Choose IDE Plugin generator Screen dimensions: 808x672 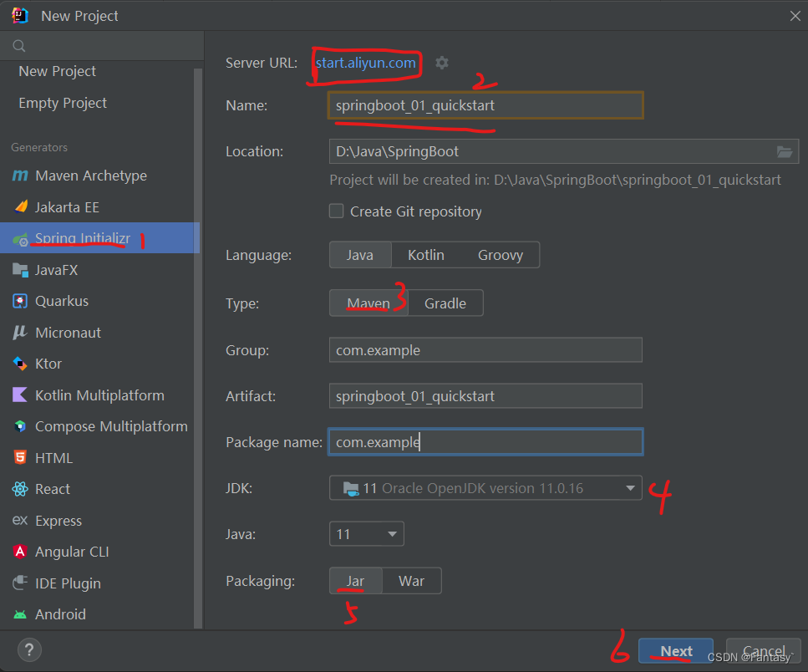(x=98, y=583)
